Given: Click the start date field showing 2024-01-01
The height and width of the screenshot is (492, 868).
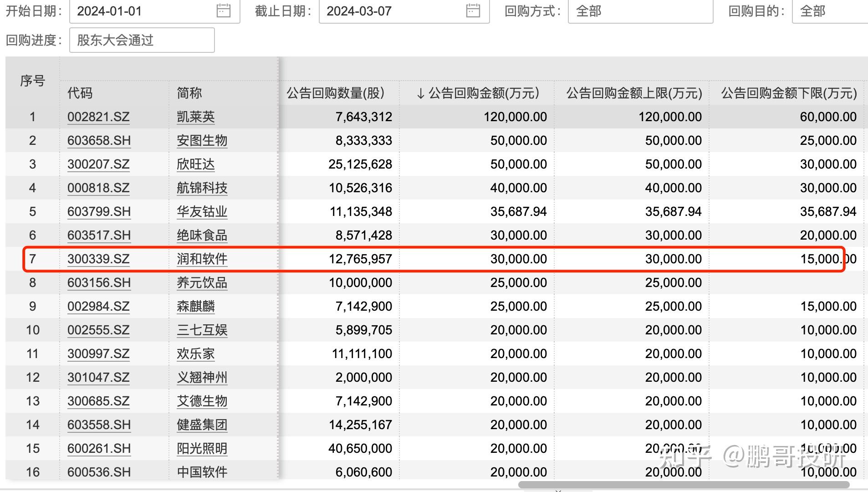Looking at the screenshot, I should [109, 11].
